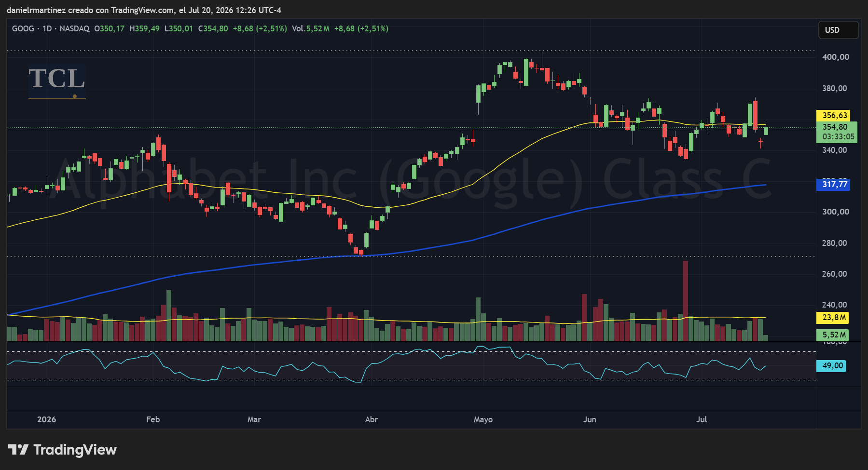Click the Mayo label on the time axis
This screenshot has width=868, height=470.
coord(483,419)
